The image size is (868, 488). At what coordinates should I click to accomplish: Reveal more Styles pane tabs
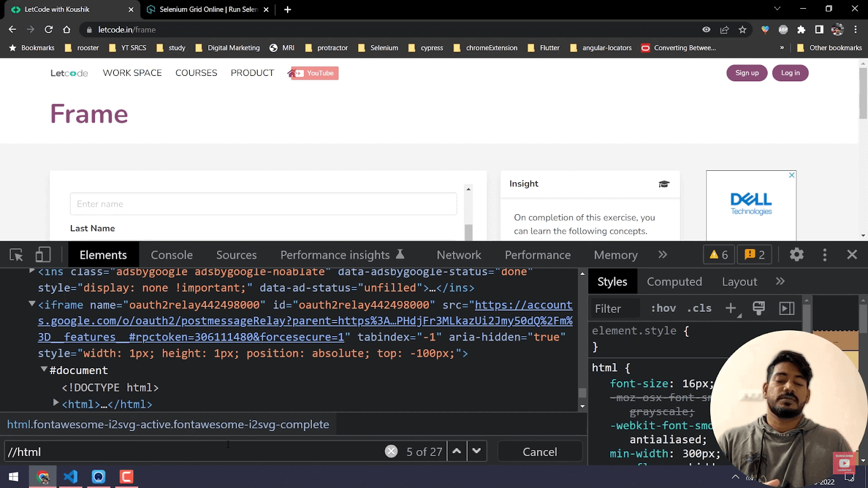point(780,281)
